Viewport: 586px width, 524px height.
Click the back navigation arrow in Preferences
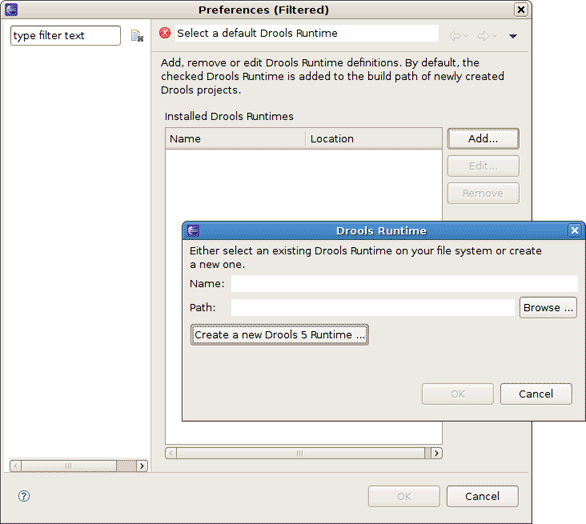tap(454, 36)
